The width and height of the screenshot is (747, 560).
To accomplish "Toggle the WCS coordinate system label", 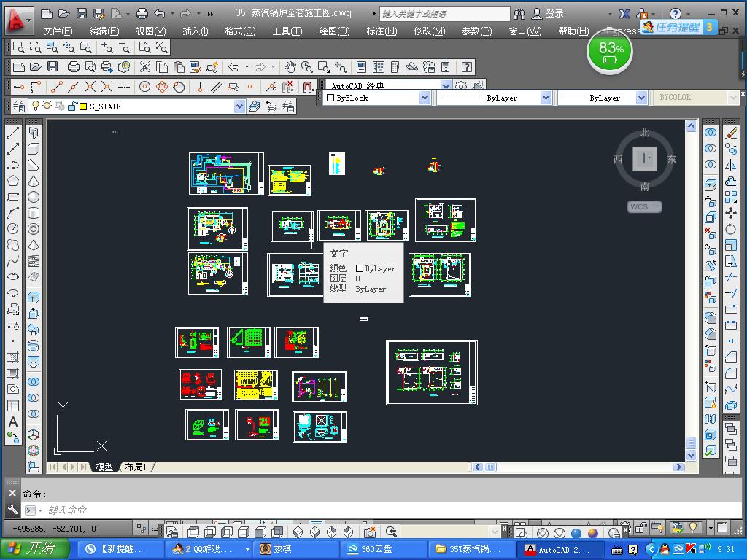I will (x=645, y=206).
